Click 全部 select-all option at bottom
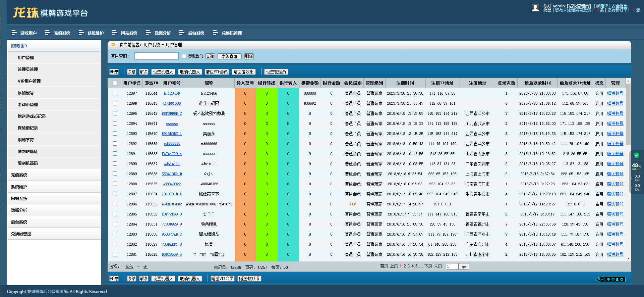Screen dimensions: 644x297 (x=129, y=266)
